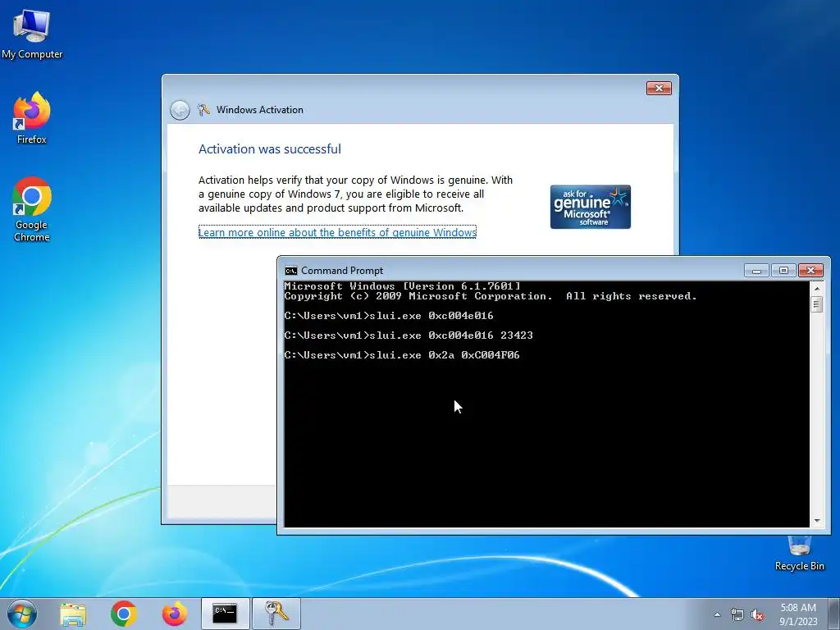Minimize the Command Prompt window
The width and height of the screenshot is (840, 630).
pyautogui.click(x=756, y=271)
